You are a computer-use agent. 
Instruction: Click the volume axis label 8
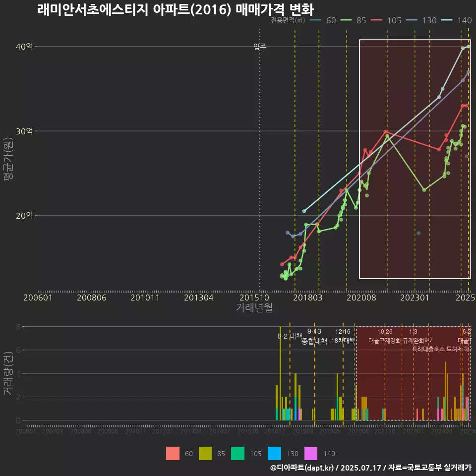pyautogui.click(x=18, y=327)
